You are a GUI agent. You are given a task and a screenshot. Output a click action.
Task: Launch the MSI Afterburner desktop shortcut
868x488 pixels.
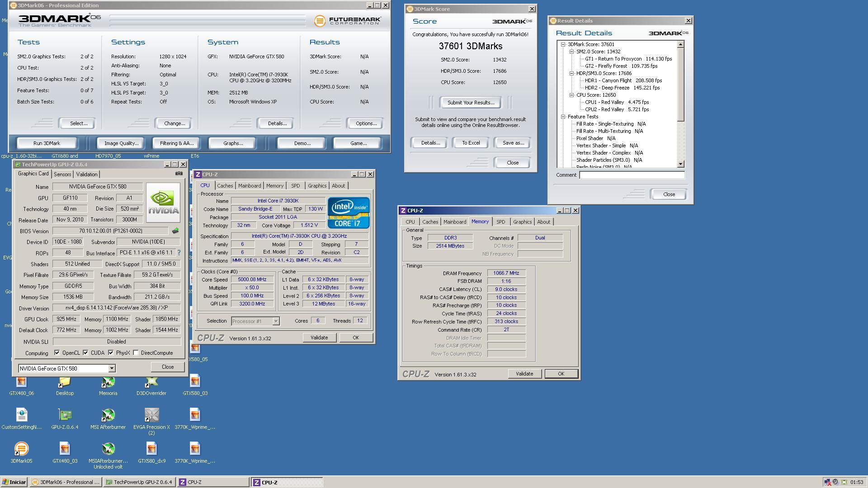point(108,419)
